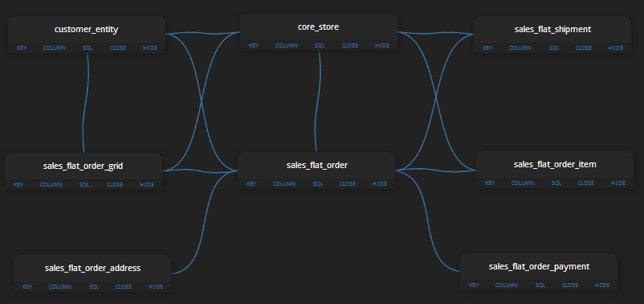Expand COLUMN on sales_flat_order_address table
Screen dimensions: 644x304
point(60,287)
